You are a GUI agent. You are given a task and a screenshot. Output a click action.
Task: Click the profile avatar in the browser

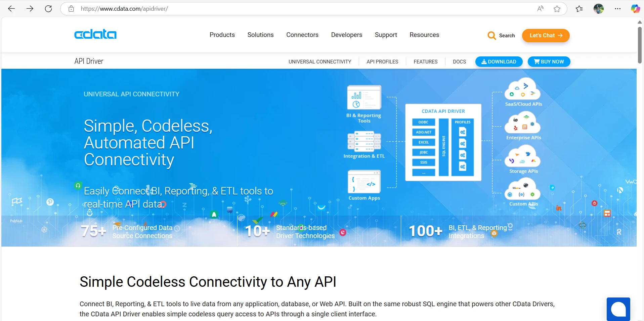599,8
